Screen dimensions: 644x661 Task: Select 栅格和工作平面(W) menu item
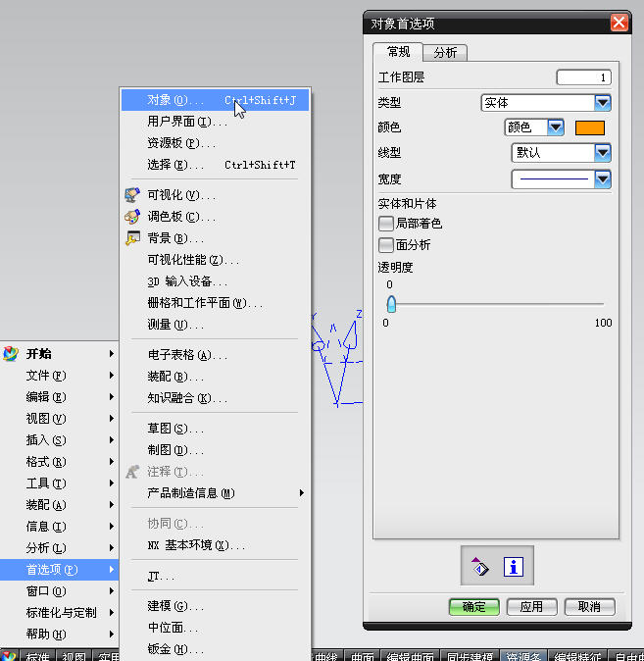pyautogui.click(x=215, y=303)
